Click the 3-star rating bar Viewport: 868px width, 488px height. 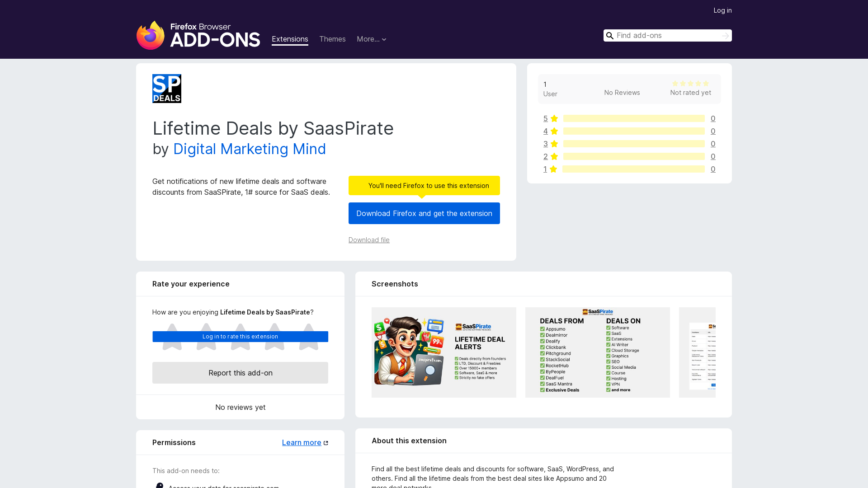click(634, 144)
